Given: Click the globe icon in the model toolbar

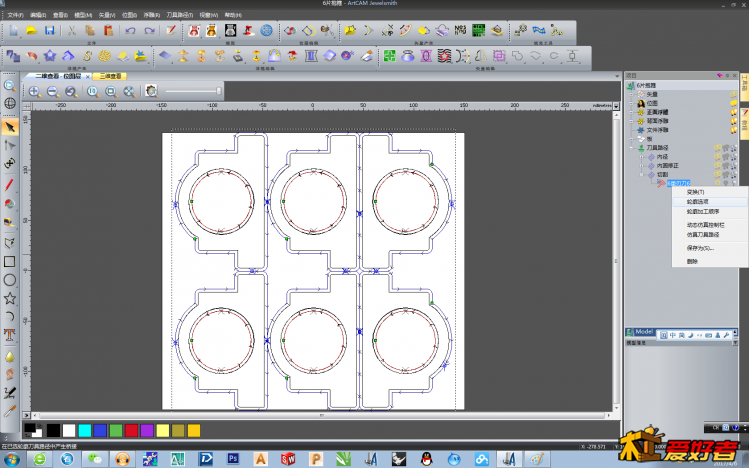Looking at the screenshot, I should coord(267,31).
